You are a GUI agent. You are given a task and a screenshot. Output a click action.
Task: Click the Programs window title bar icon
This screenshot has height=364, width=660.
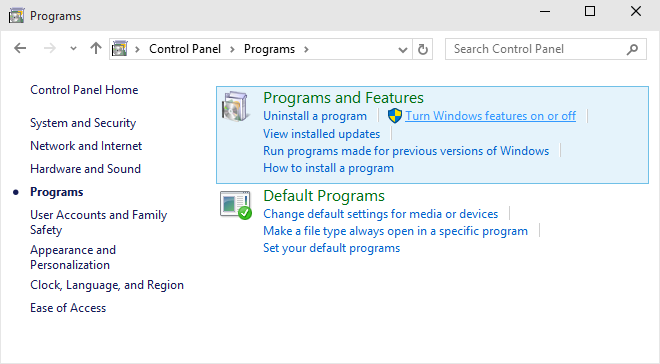pyautogui.click(x=16, y=16)
